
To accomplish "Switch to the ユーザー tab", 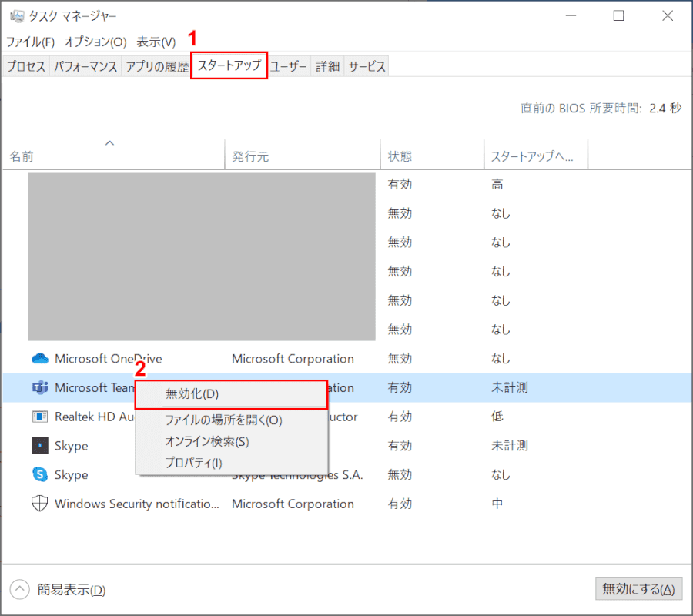I will tap(288, 66).
